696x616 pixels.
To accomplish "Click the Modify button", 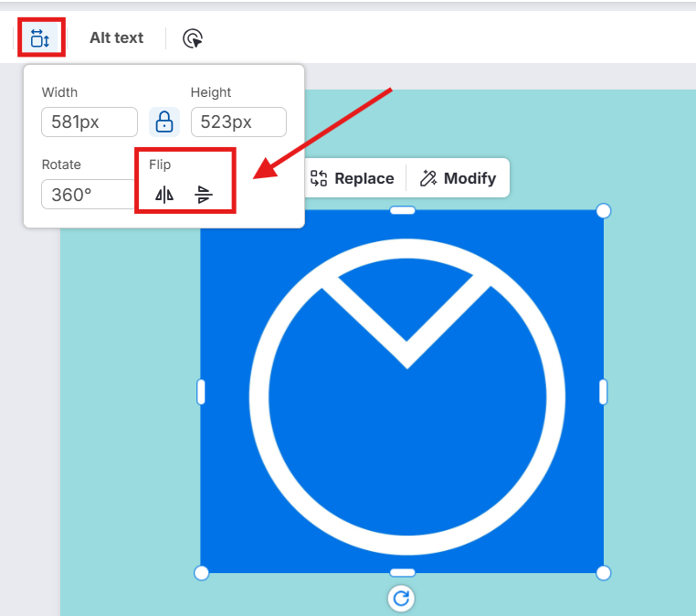I will point(459,178).
